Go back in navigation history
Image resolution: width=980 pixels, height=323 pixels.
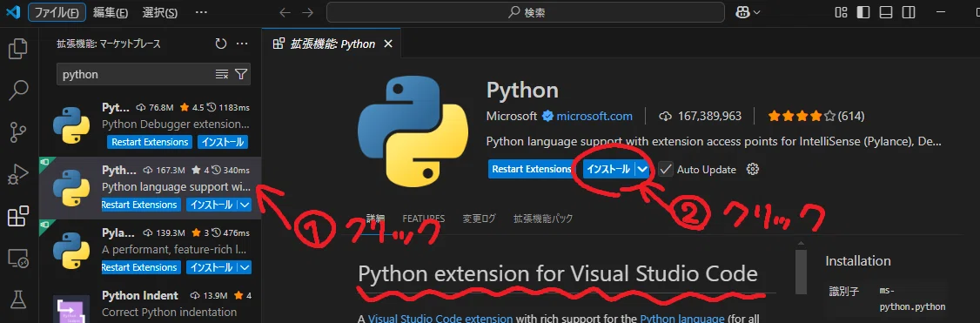coord(285,12)
